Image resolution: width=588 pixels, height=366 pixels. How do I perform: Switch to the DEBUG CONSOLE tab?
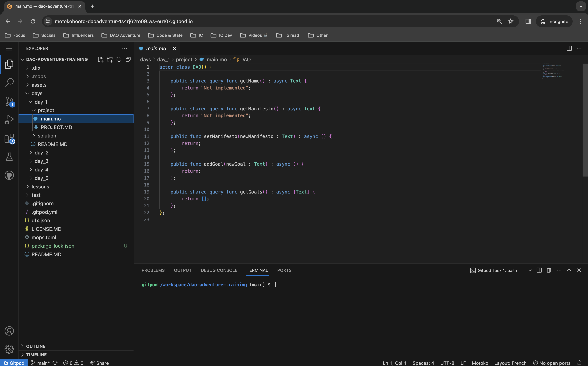(x=219, y=270)
